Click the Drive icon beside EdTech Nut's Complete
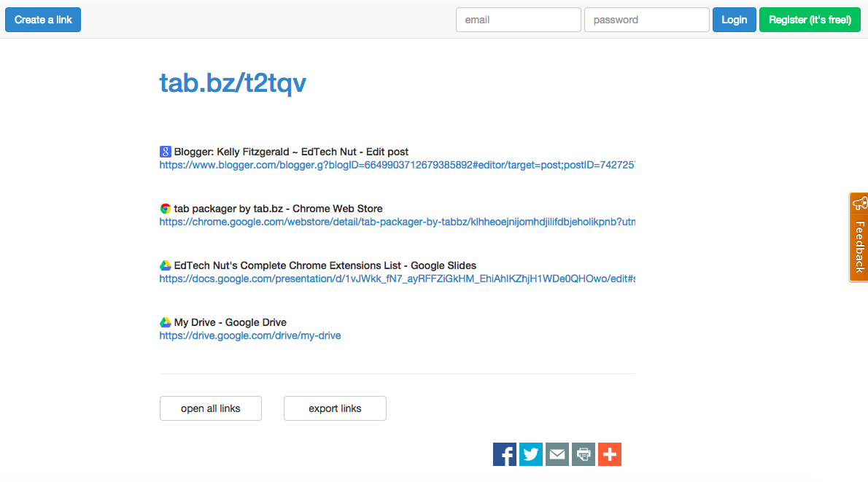 point(165,265)
